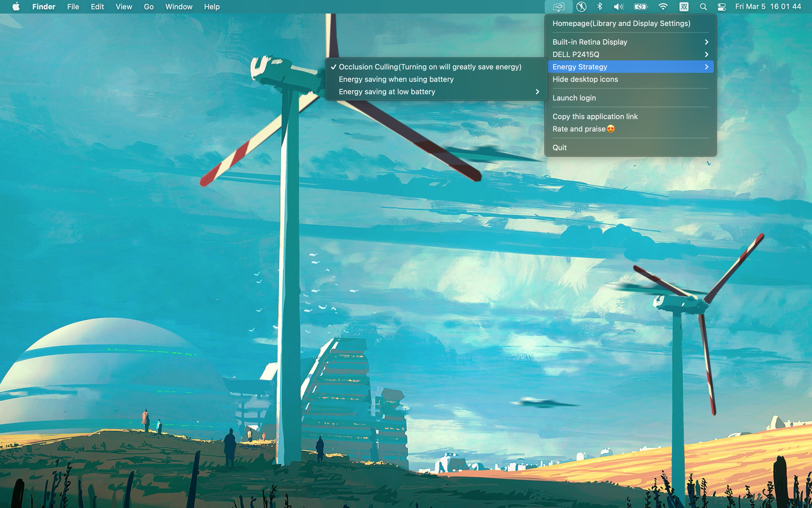
Task: Open the Window menu
Action: click(x=179, y=7)
